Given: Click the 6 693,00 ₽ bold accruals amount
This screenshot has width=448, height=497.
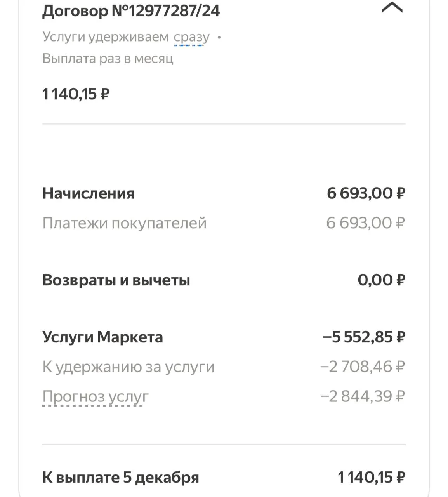Looking at the screenshot, I should [366, 193].
